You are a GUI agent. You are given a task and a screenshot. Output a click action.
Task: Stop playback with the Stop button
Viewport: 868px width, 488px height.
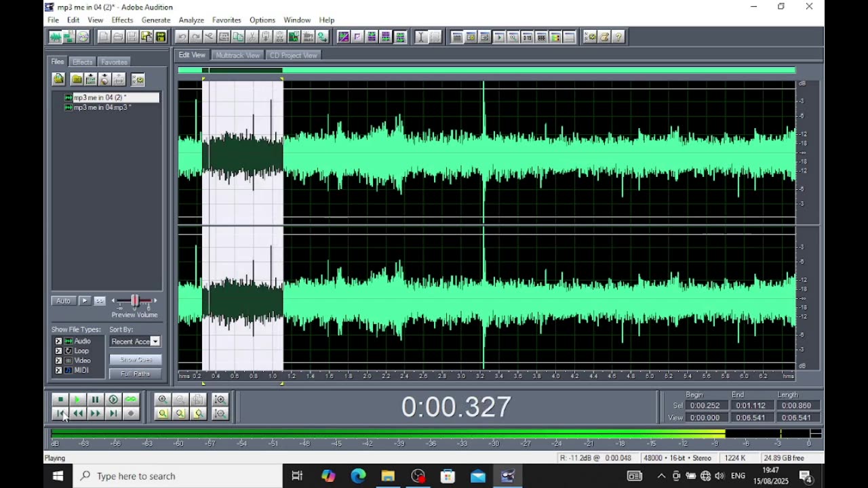click(x=60, y=400)
